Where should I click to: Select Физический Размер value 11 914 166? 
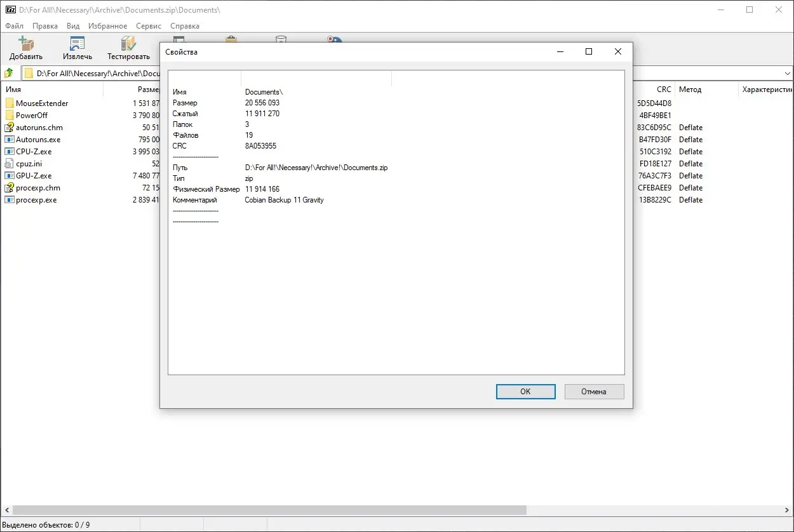(262, 189)
